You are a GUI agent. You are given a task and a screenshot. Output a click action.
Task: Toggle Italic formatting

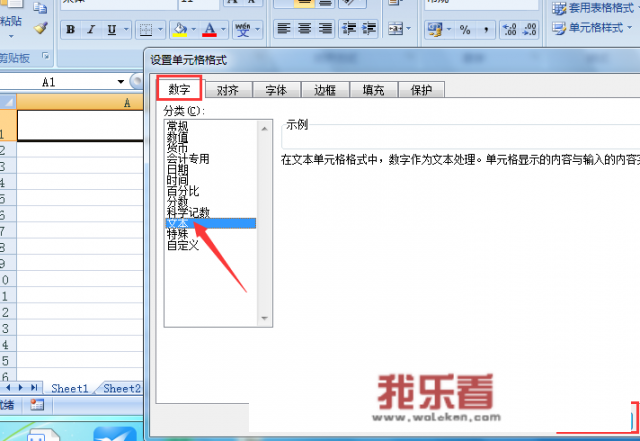pos(91,29)
